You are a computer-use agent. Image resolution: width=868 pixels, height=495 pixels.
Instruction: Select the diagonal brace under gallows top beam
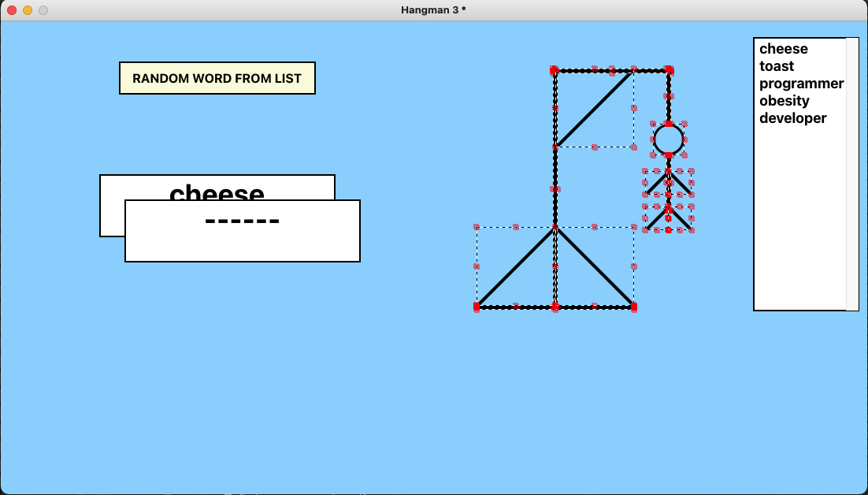pos(595,109)
